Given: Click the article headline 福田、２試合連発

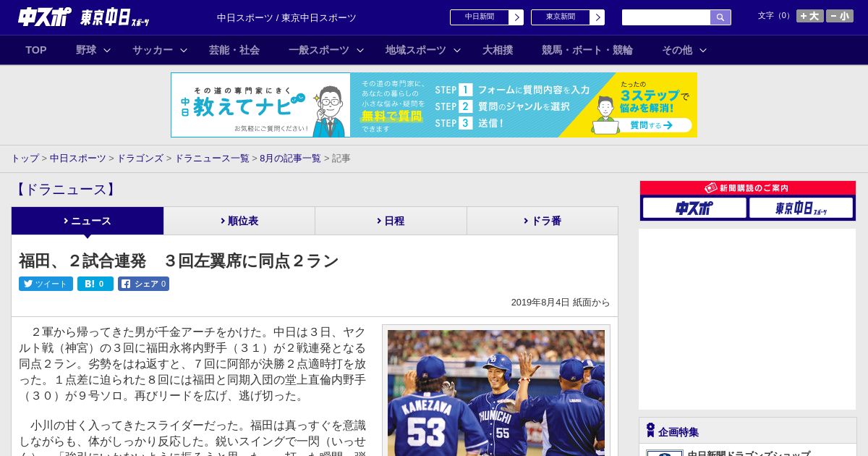Looking at the screenshot, I should point(179,261).
